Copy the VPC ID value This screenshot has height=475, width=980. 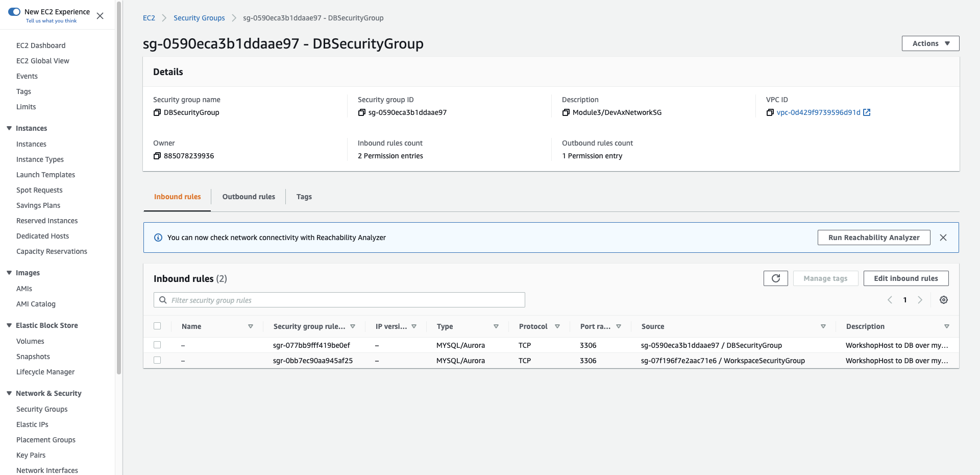(770, 112)
